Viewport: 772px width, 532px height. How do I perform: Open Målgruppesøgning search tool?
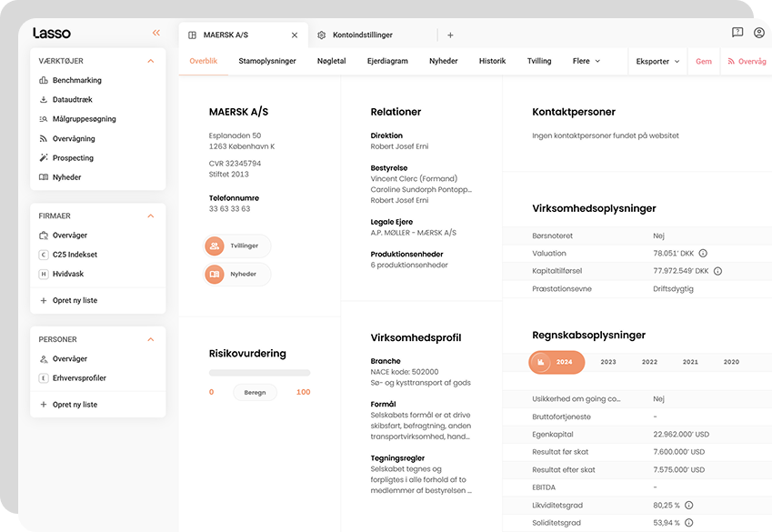pyautogui.click(x=84, y=119)
